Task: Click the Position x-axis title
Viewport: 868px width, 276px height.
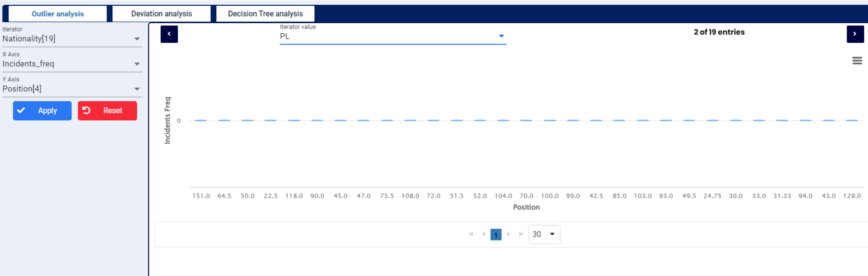Action: (526, 207)
